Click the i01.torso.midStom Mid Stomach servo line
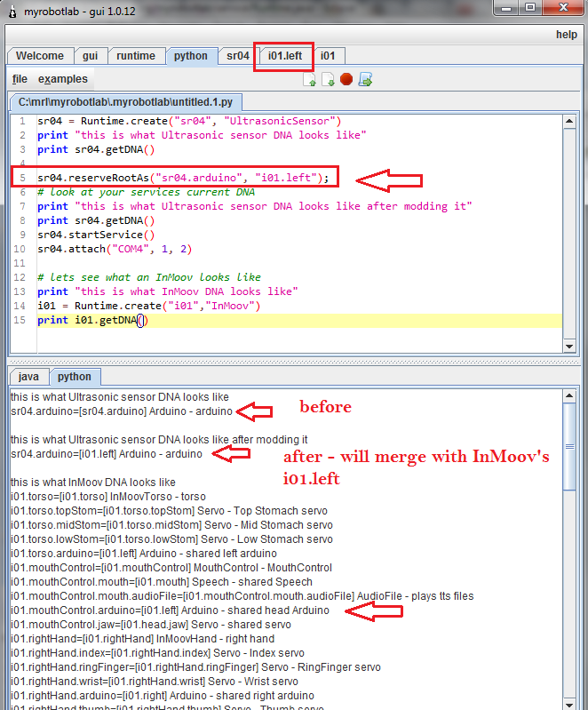588x710 pixels. point(171,525)
